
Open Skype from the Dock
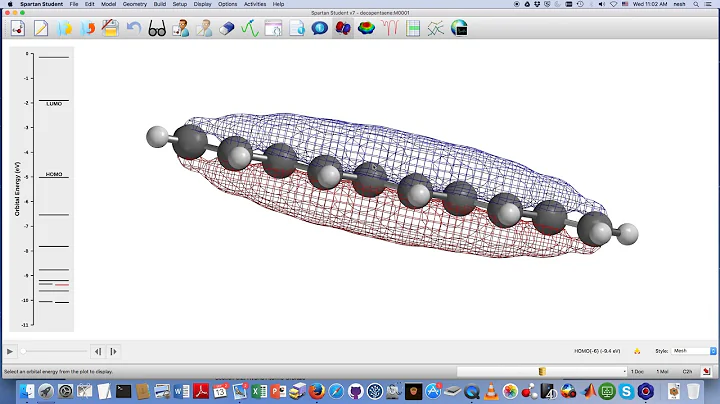(626, 391)
